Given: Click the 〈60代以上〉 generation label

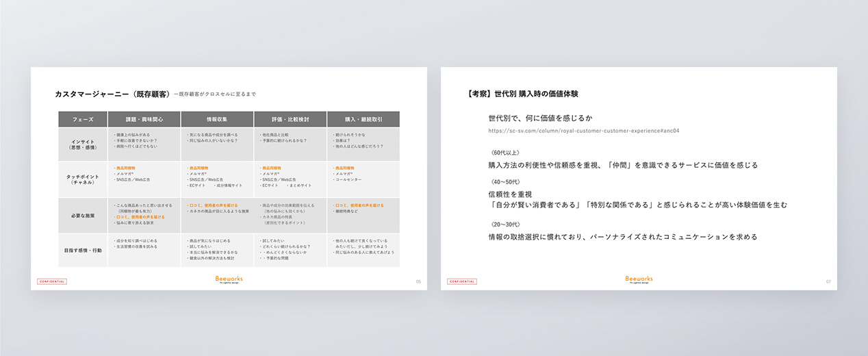Looking at the screenshot, I should click(506, 152).
